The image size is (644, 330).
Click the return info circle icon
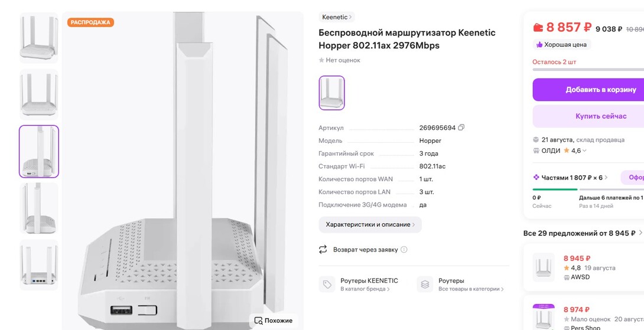[404, 250]
